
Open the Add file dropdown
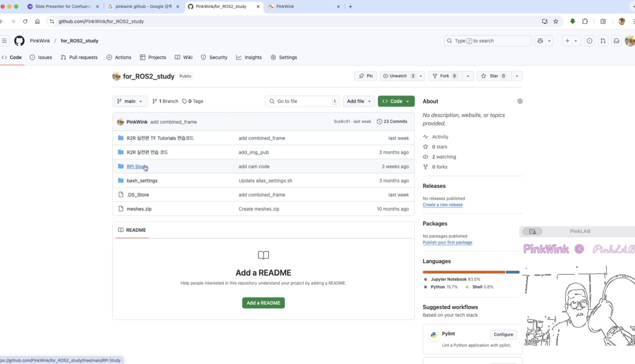coord(359,101)
